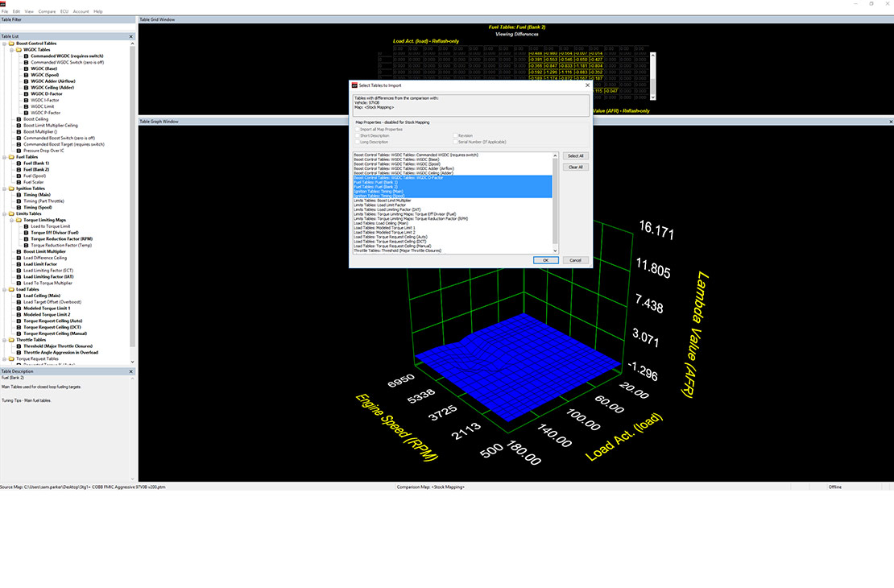This screenshot has width=894, height=588.
Task: Collapse the Torque Limiting Maps tree node
Action: click(x=11, y=220)
